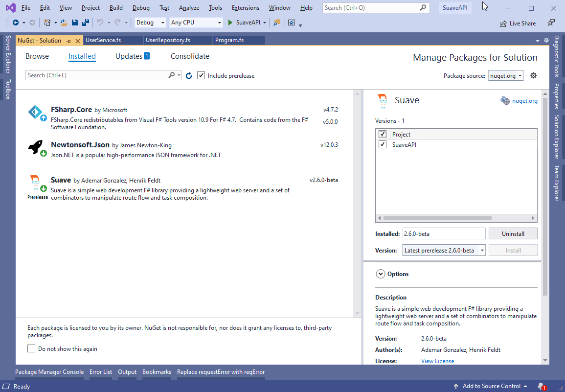The image size is (565, 392).
Task: Select the Newtonsoft.Json package row
Action: pos(183,150)
